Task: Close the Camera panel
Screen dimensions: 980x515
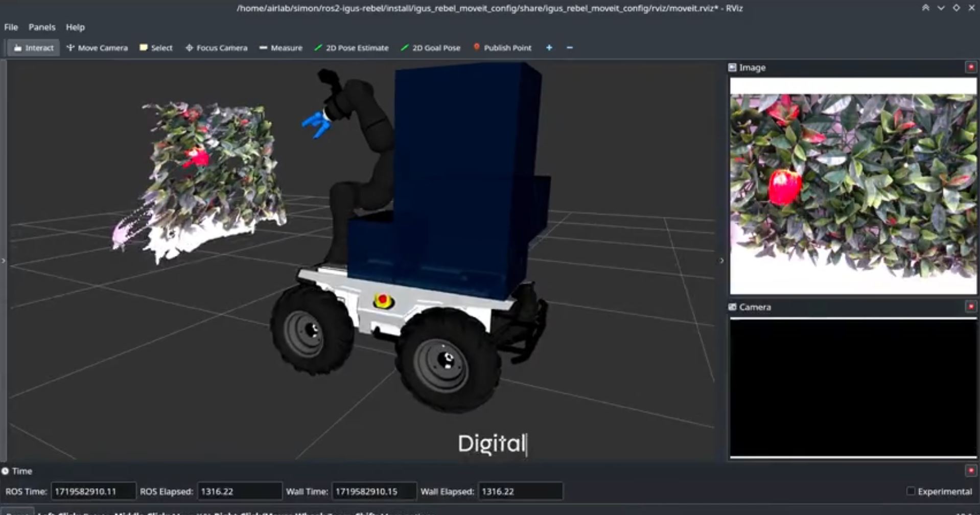Action: [970, 307]
